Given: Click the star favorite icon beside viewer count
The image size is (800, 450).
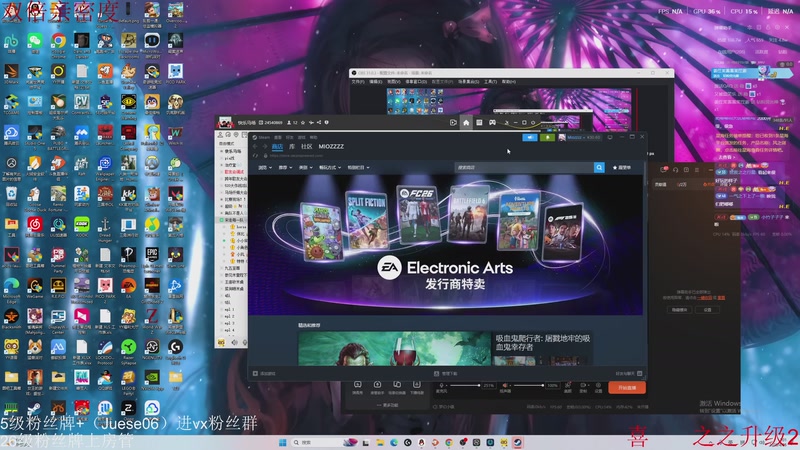Looking at the screenshot, I should (303, 122).
